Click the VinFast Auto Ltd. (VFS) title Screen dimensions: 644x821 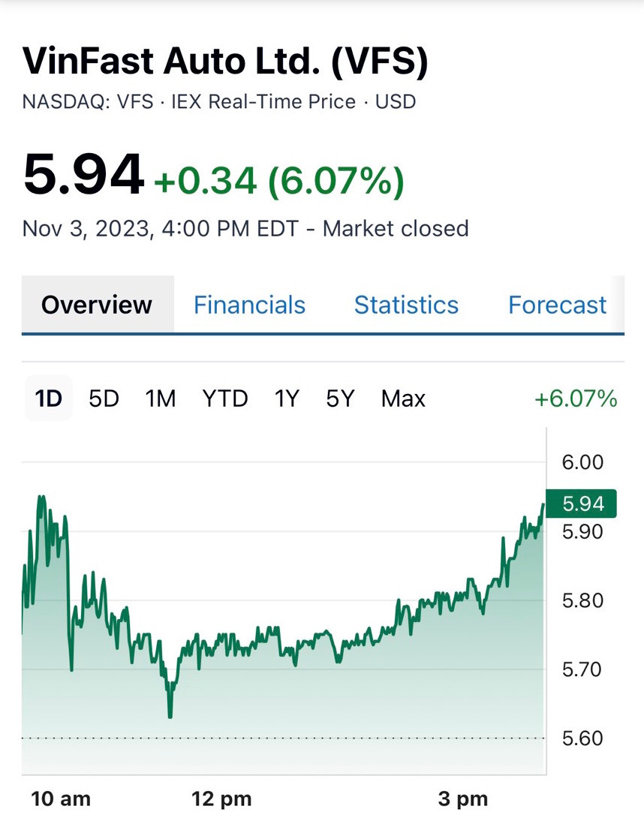225,62
